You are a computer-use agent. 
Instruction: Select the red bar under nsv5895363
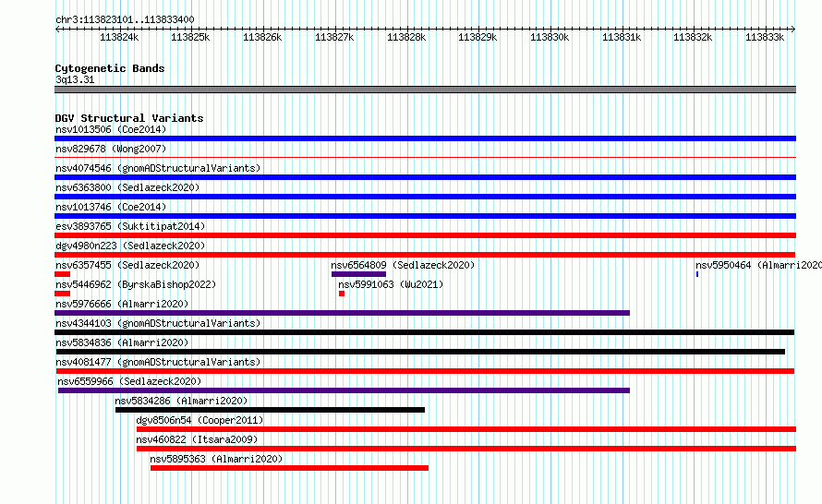coord(289,468)
